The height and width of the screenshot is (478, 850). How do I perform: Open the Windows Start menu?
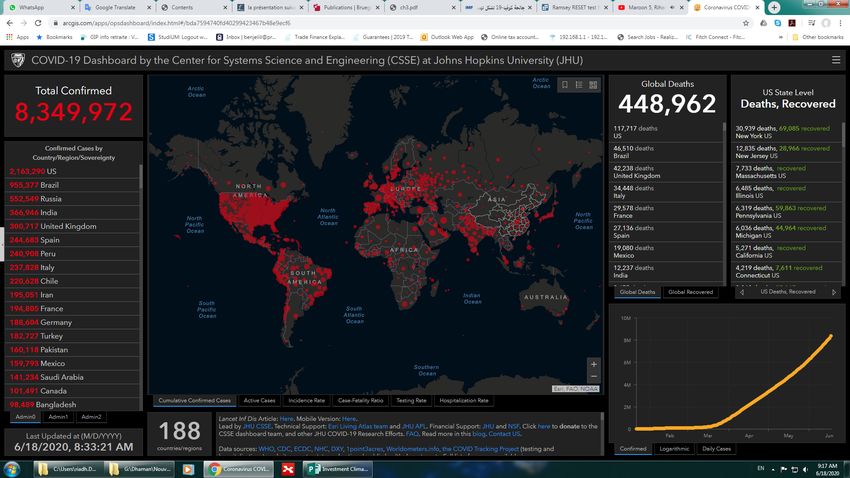pos(11,469)
